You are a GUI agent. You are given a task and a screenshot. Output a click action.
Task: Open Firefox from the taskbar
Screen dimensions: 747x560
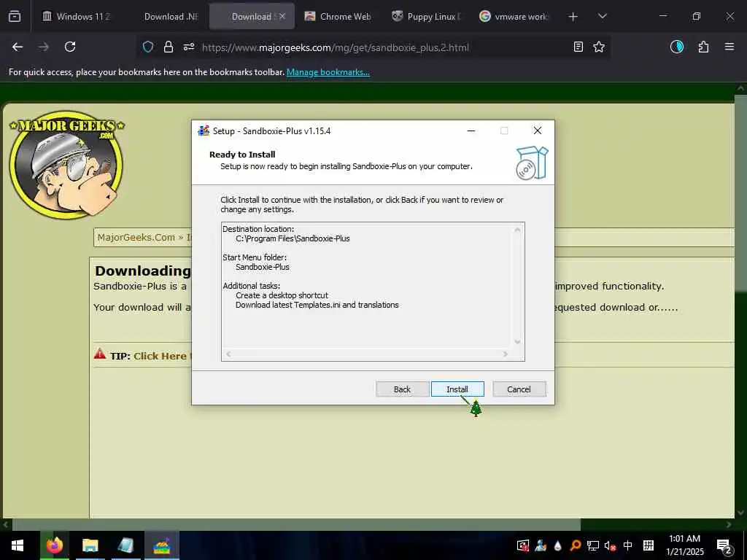click(54, 545)
